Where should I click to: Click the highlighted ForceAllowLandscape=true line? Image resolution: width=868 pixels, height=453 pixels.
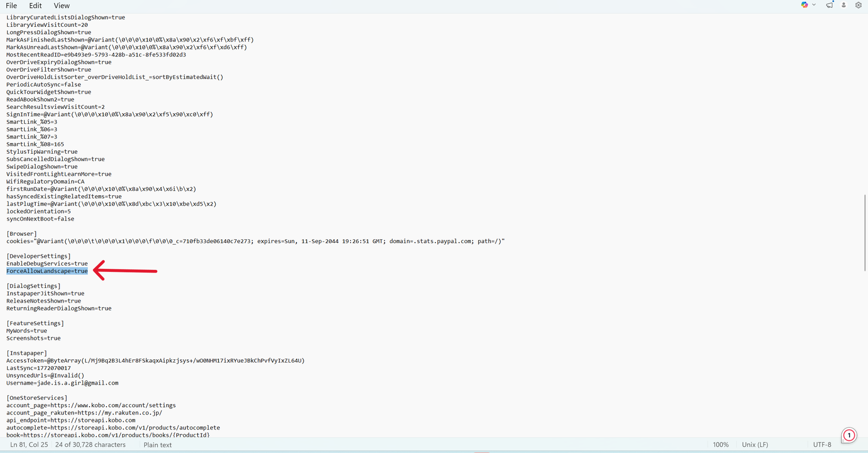click(x=47, y=271)
